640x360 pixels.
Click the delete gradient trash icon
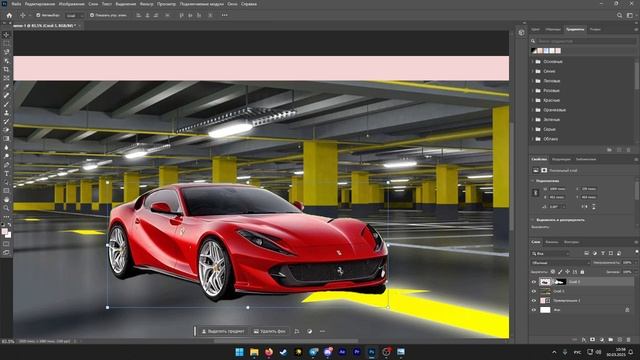[x=628, y=150]
